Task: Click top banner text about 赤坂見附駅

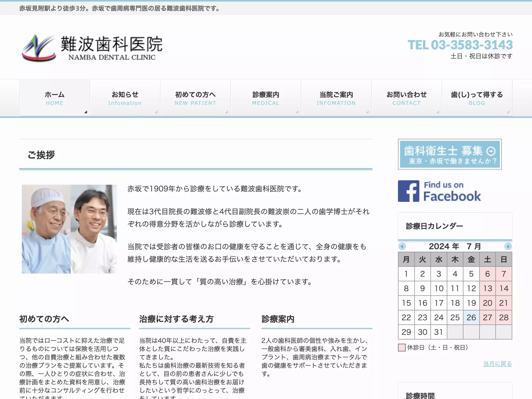Action: point(120,9)
